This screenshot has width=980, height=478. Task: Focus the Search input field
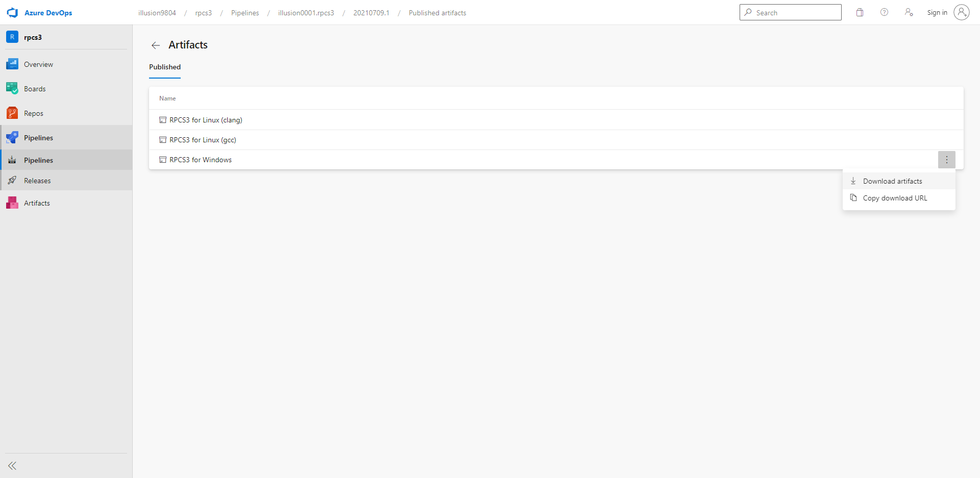(790, 12)
